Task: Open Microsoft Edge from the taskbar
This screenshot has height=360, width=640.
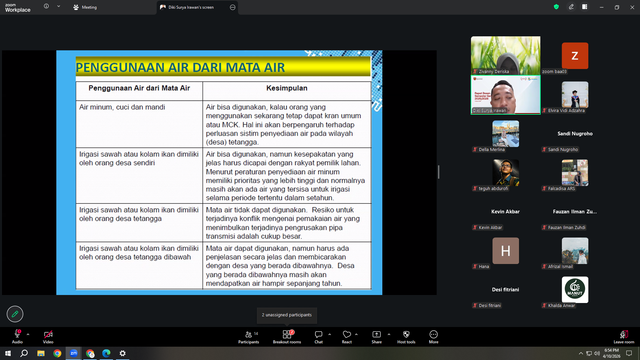Action: pos(106,353)
